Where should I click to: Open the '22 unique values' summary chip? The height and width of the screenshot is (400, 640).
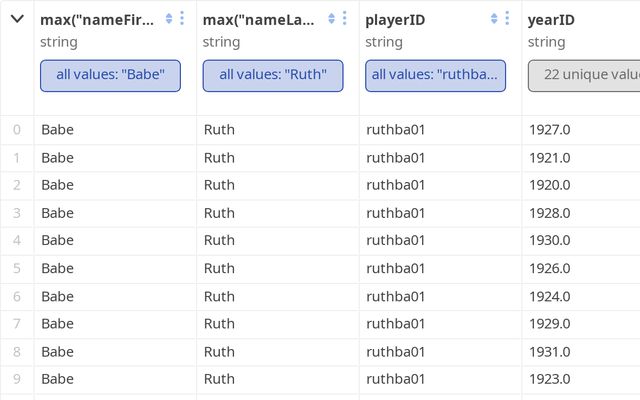(585, 75)
